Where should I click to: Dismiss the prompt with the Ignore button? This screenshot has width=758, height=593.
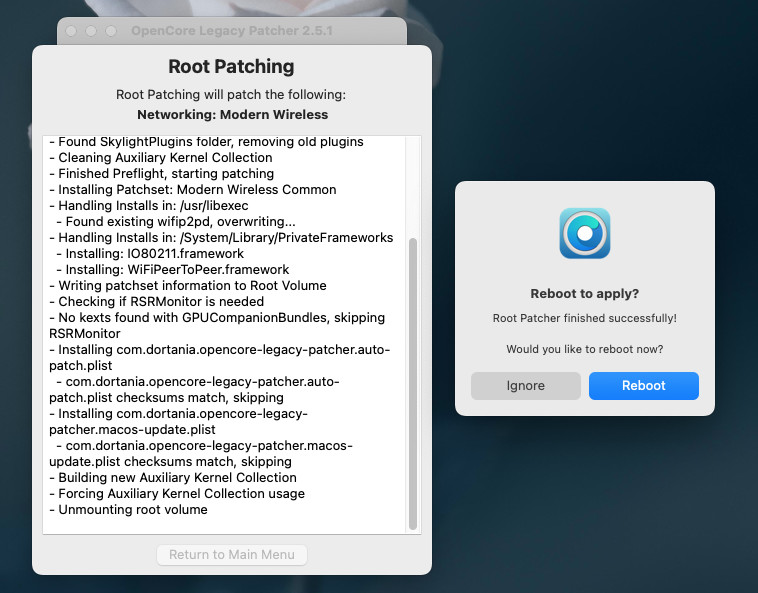pos(525,386)
